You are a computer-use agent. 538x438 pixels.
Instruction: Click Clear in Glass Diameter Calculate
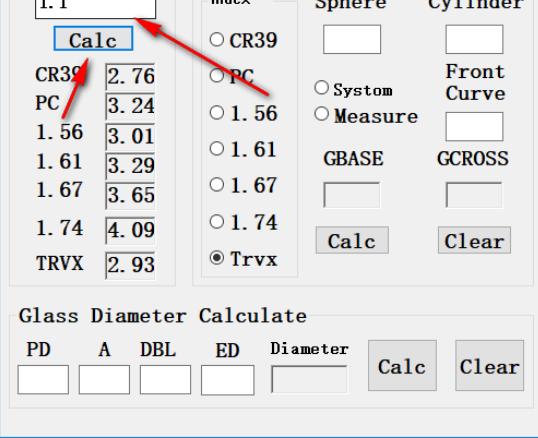490,366
